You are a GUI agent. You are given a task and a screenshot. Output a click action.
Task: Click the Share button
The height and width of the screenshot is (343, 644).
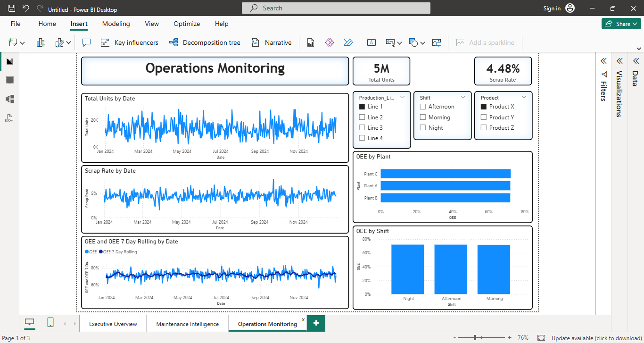point(621,23)
